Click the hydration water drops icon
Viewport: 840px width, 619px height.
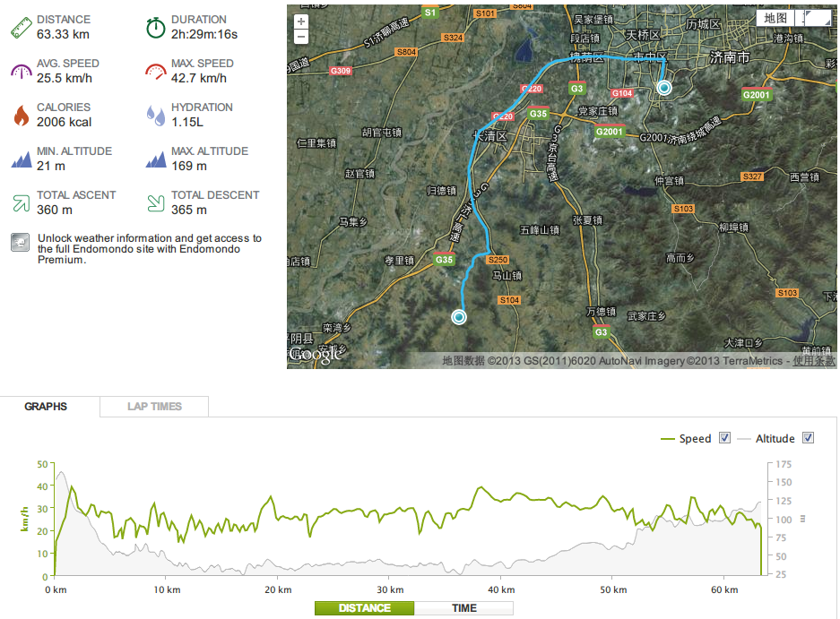pos(156,115)
